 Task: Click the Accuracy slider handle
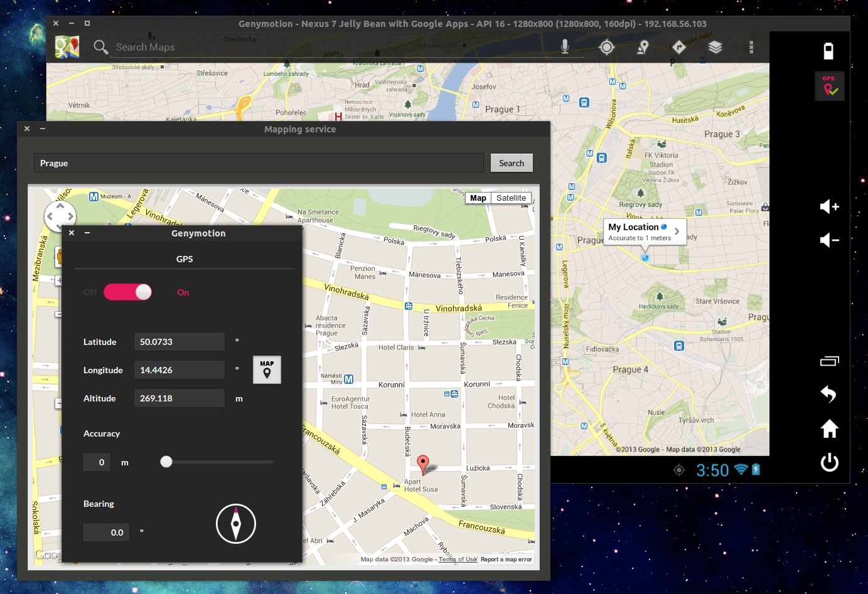[x=166, y=462]
